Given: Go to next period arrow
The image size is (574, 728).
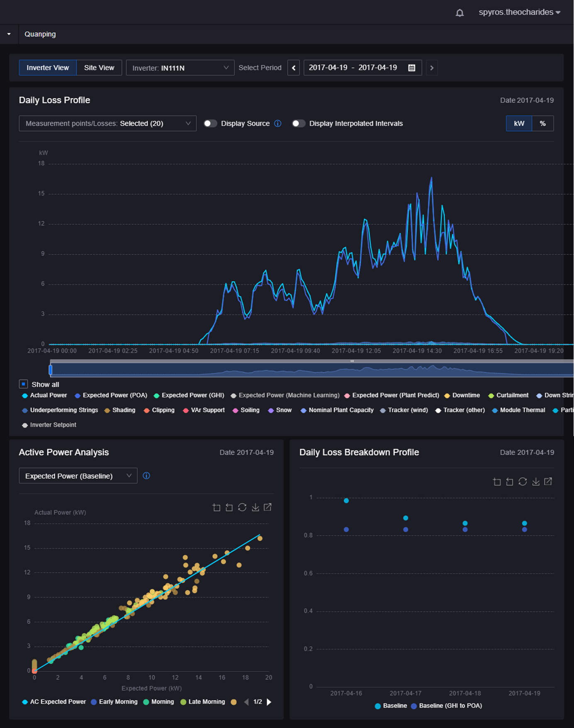Looking at the screenshot, I should pyautogui.click(x=432, y=68).
